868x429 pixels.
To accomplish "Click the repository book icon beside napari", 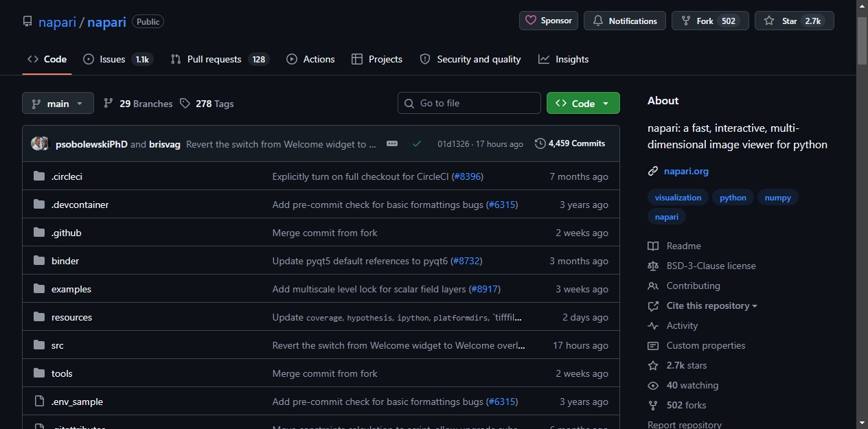I will pos(27,21).
